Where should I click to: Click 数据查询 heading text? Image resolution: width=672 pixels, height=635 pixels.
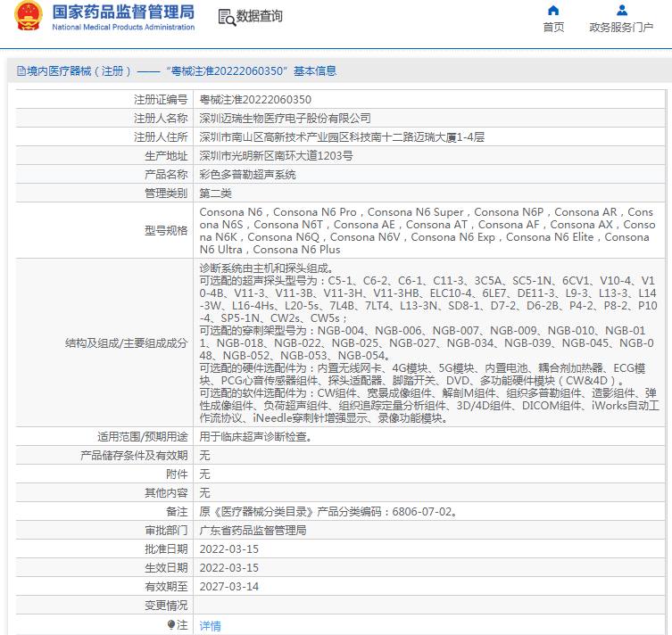click(x=260, y=16)
